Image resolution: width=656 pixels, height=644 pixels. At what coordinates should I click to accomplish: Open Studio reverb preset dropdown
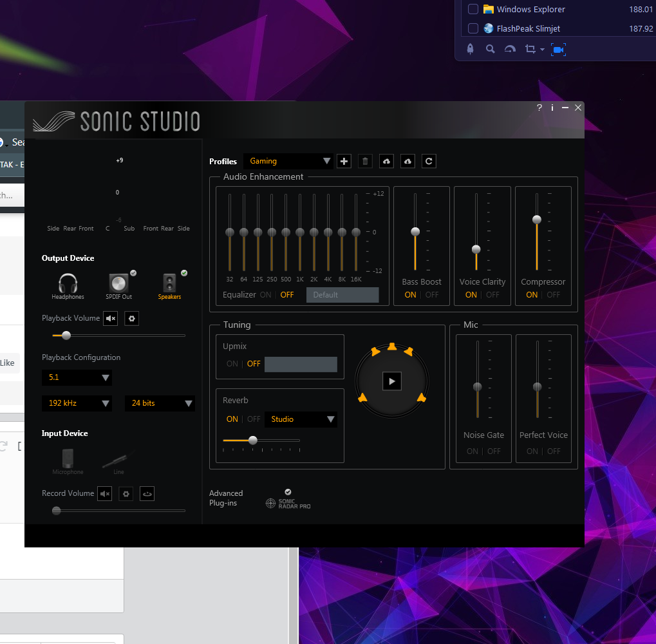(301, 419)
